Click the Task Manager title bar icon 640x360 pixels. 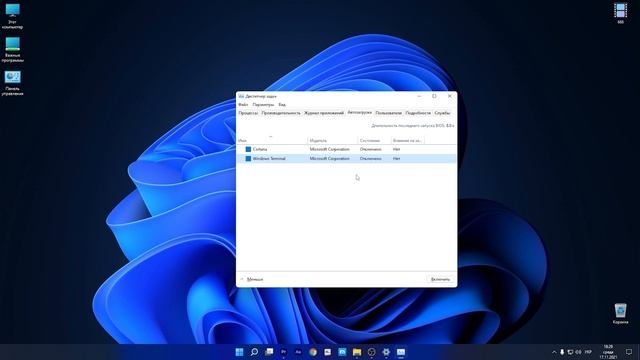click(x=241, y=96)
